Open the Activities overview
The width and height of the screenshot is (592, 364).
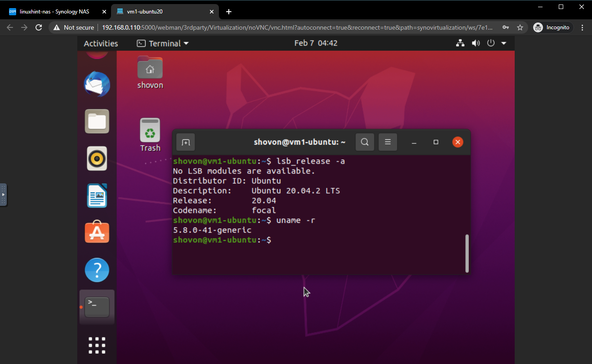point(101,44)
